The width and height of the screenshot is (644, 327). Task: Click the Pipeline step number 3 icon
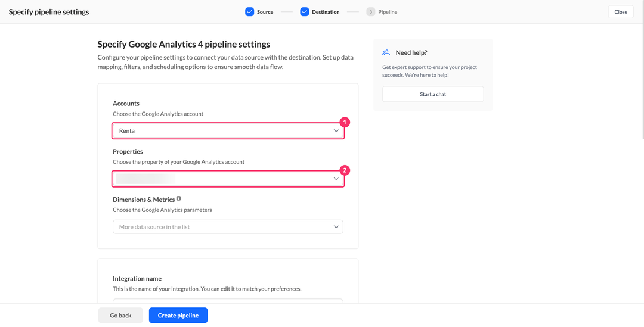[370, 12]
